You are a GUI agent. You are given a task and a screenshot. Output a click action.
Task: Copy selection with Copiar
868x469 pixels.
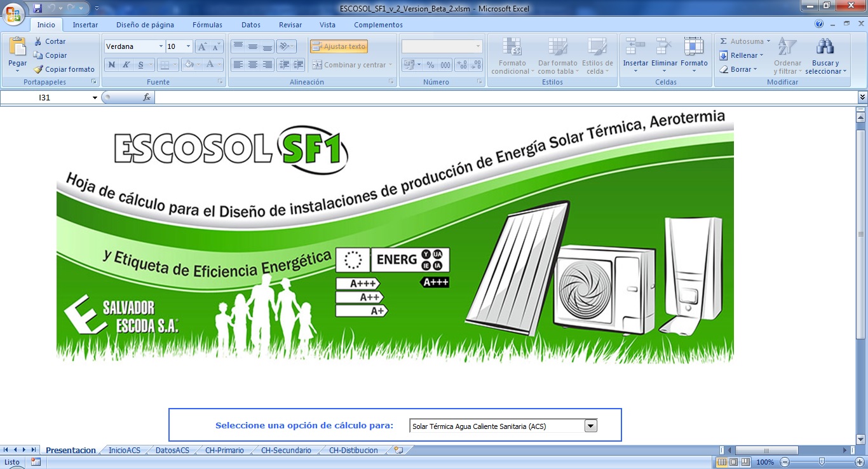coord(50,55)
